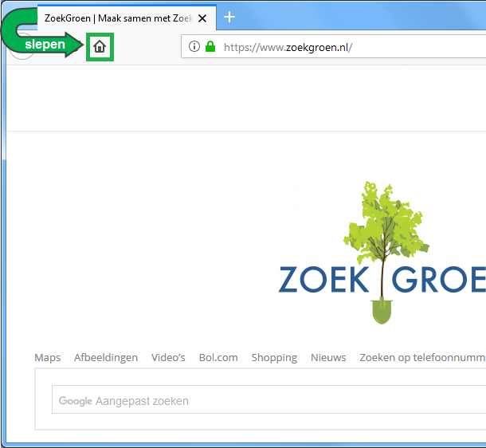The image size is (486, 448).
Task: Open the Zoeken op telefoonnummer link
Action: pyautogui.click(x=422, y=358)
